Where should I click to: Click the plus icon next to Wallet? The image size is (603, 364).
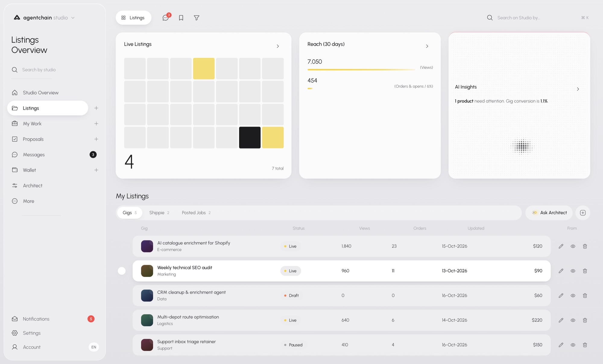(x=96, y=170)
